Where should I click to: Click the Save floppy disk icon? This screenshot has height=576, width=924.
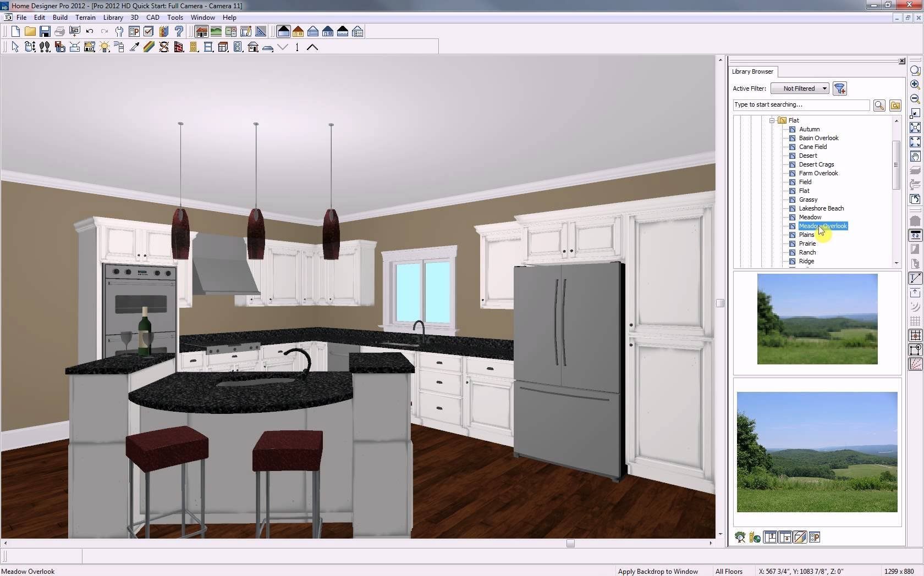(x=45, y=32)
